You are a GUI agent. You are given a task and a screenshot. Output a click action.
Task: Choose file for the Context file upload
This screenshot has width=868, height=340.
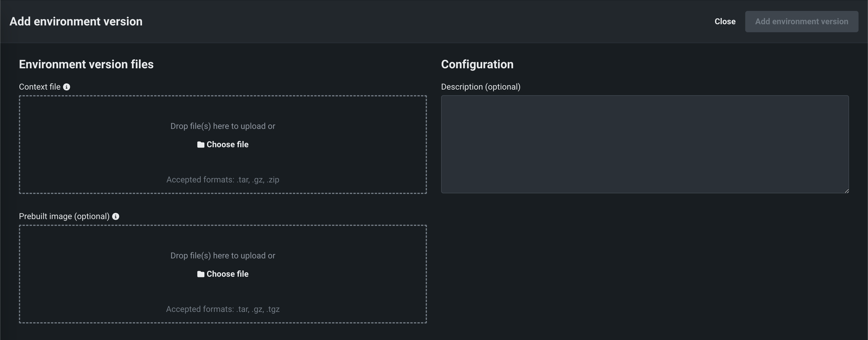coord(227,145)
